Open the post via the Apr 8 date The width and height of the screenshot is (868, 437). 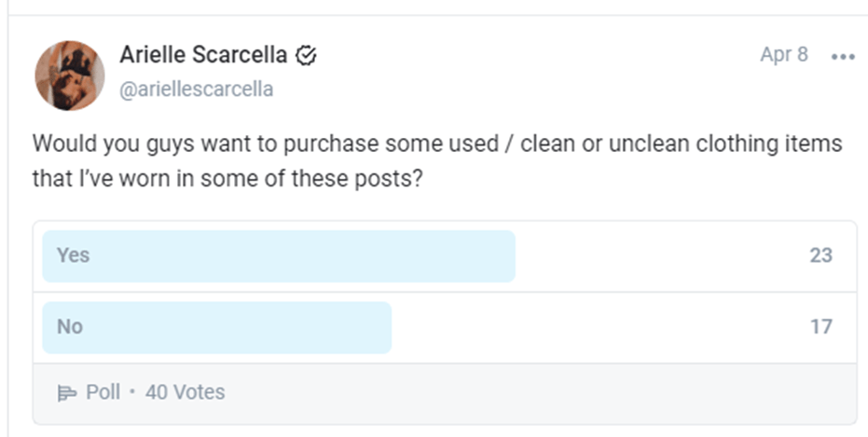click(783, 55)
